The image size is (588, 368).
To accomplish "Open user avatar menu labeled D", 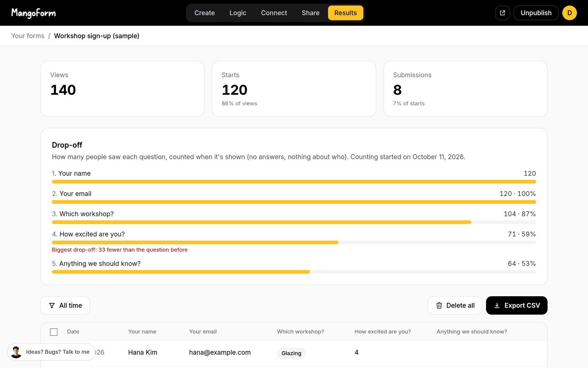I will (x=569, y=13).
